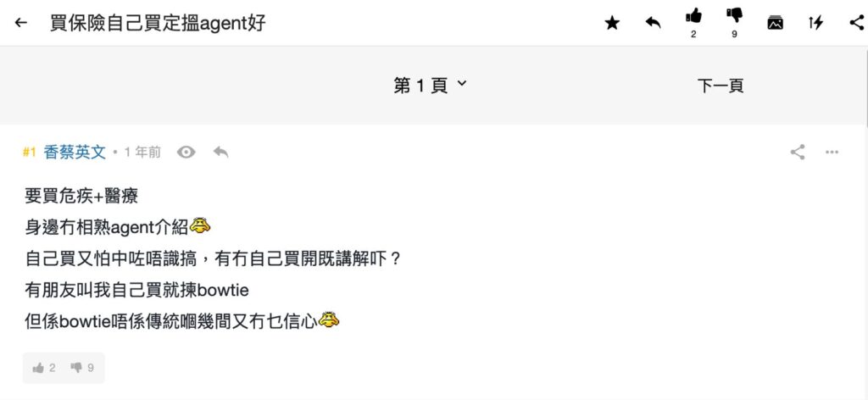Click the #1 post number label
Screen dimensions: 868x400
[30, 153]
